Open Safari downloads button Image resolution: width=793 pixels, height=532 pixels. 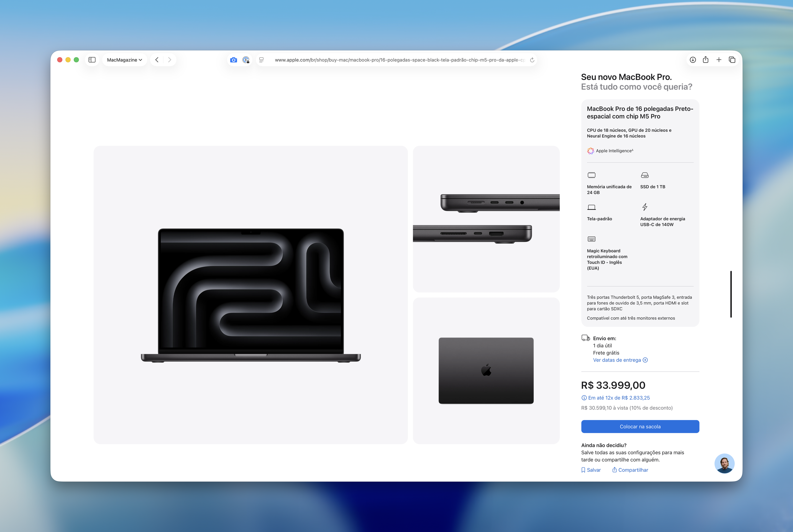[693, 60]
